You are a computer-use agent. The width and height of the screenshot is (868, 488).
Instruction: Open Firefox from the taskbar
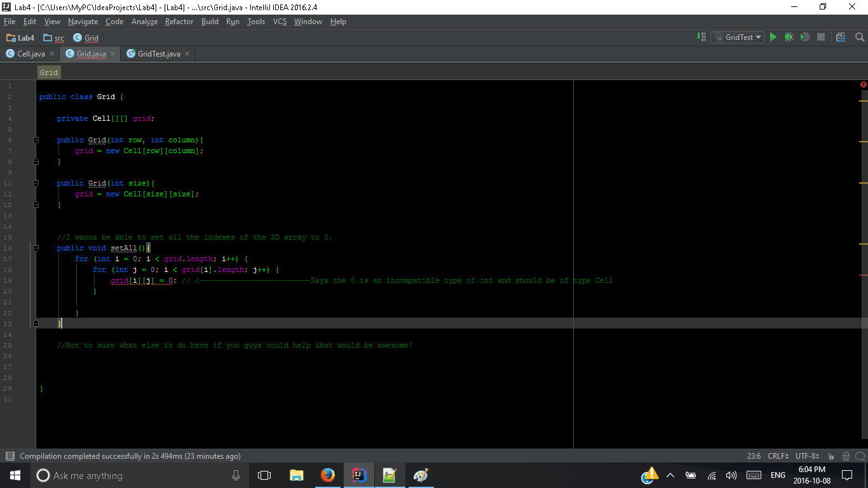[328, 475]
